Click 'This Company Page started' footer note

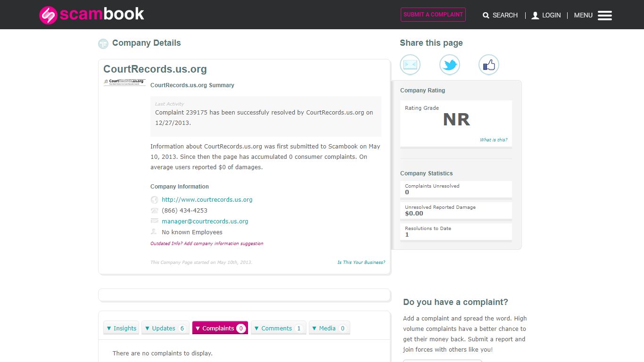click(x=201, y=263)
